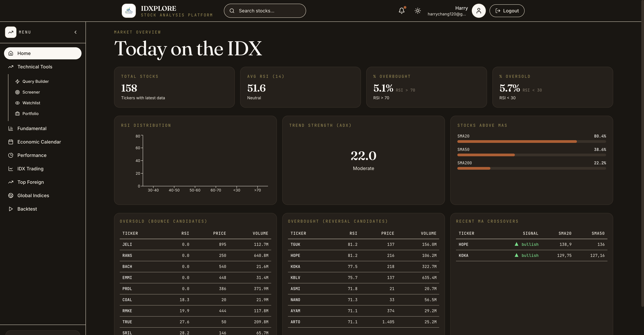Click the Backtest play icon
Screen dimensions: 644x335
coord(11,209)
